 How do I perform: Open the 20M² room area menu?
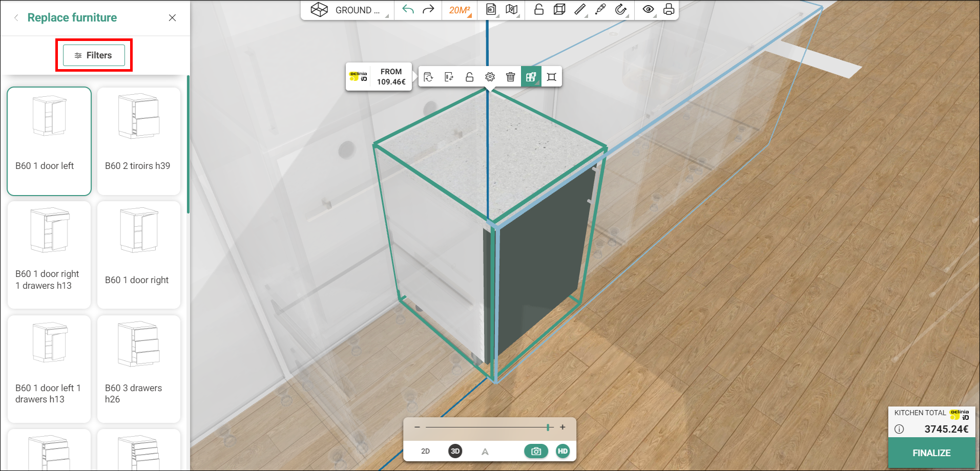[460, 10]
